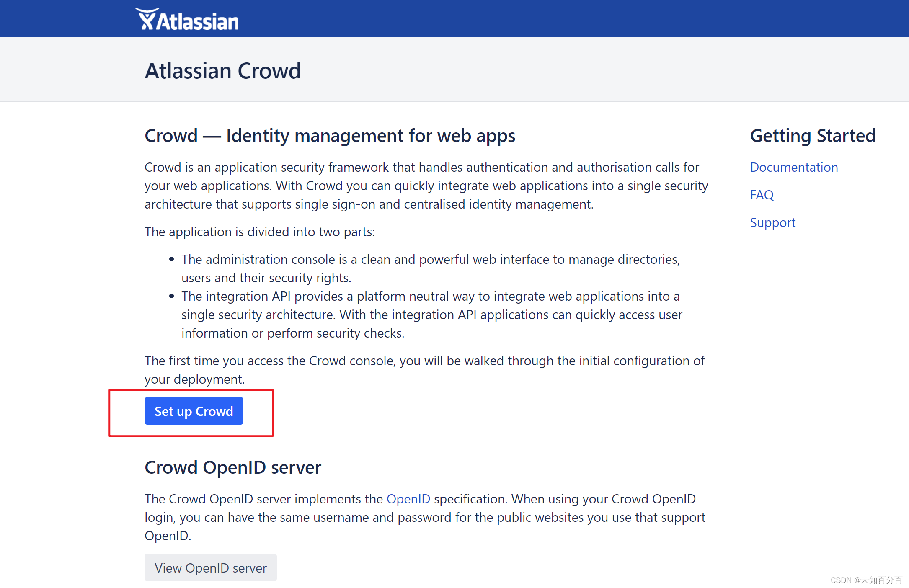
Task: Click the View OpenID server button
Action: pos(210,567)
